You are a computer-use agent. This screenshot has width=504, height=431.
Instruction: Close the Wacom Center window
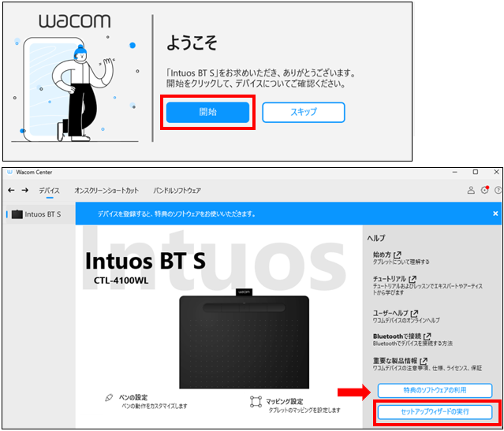coord(496,172)
